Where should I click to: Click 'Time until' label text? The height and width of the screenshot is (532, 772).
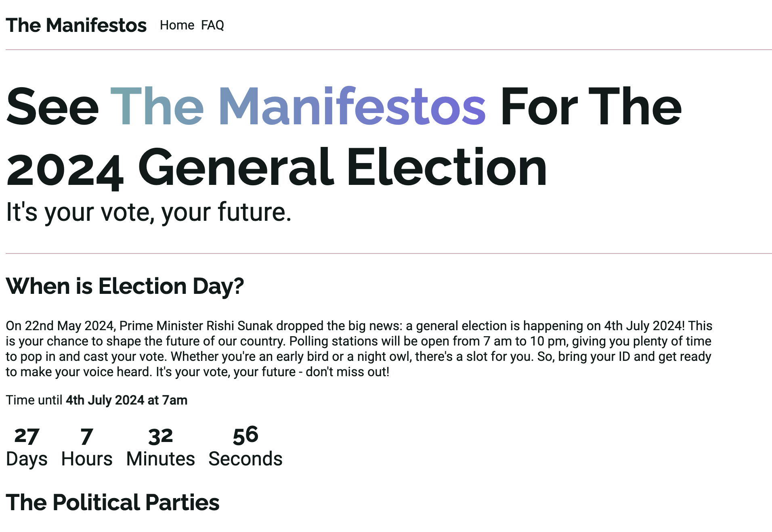click(34, 400)
